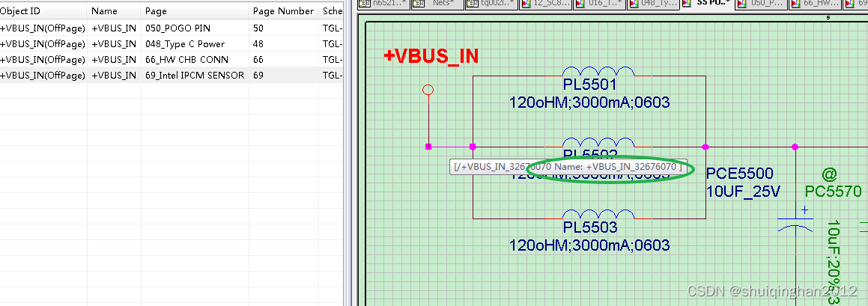Click the 048_Type C Power page cell
This screenshot has width=868, height=306.
click(185, 43)
